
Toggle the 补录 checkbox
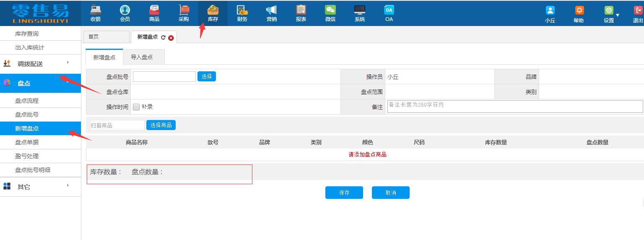(136, 107)
